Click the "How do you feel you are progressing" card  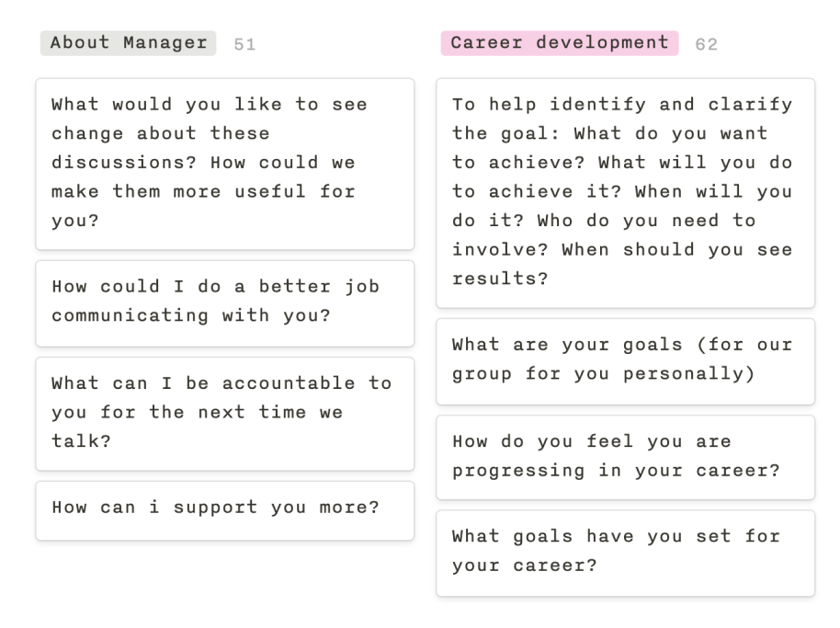click(x=626, y=456)
